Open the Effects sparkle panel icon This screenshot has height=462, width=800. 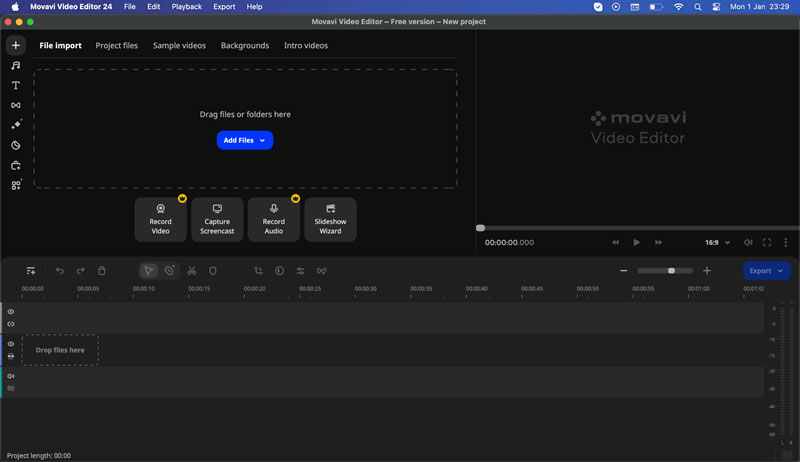[x=16, y=125]
